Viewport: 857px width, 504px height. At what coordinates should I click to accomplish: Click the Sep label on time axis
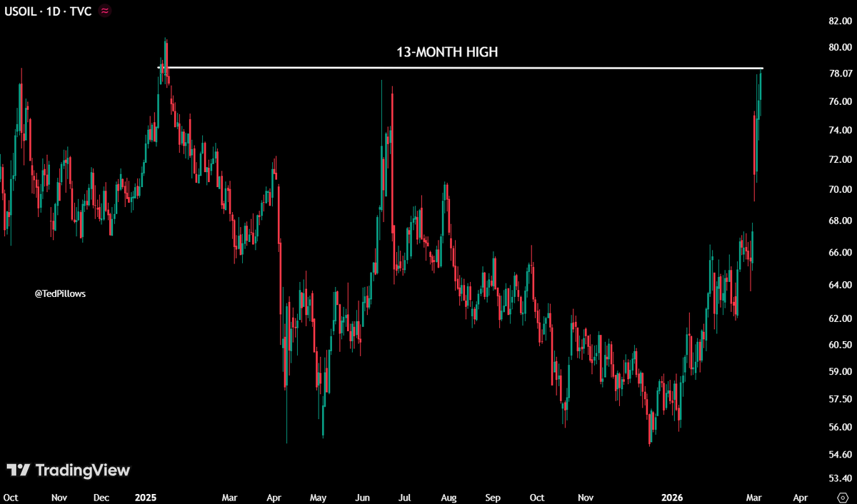click(x=493, y=497)
